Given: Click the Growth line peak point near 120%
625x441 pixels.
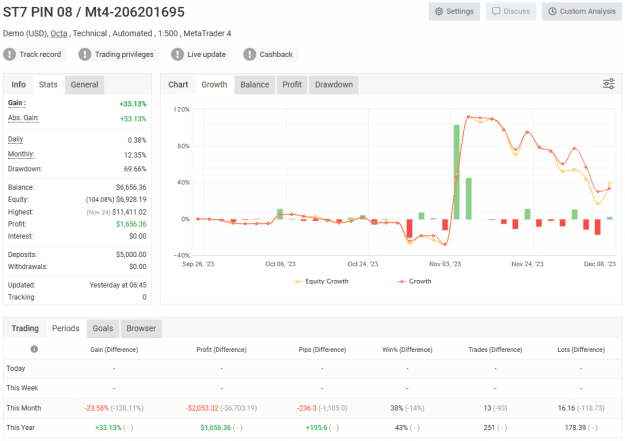Looking at the screenshot, I should pos(468,117).
